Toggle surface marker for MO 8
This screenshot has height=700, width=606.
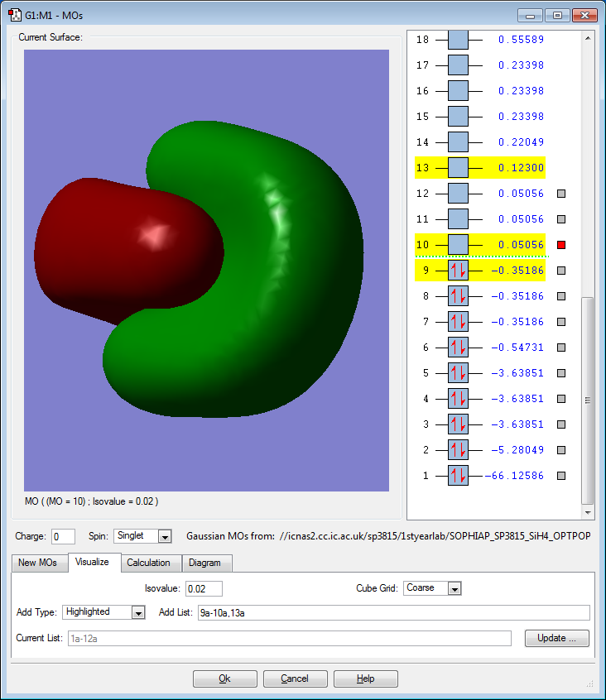point(561,296)
